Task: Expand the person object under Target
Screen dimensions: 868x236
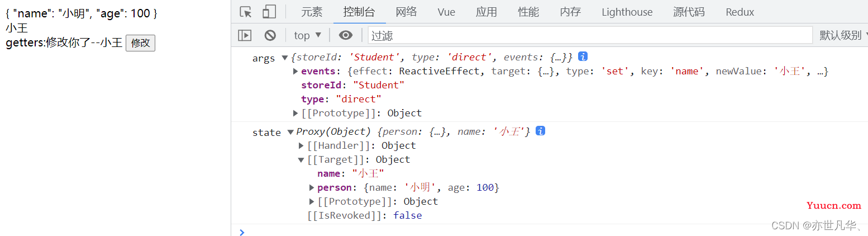Action: coord(312,187)
